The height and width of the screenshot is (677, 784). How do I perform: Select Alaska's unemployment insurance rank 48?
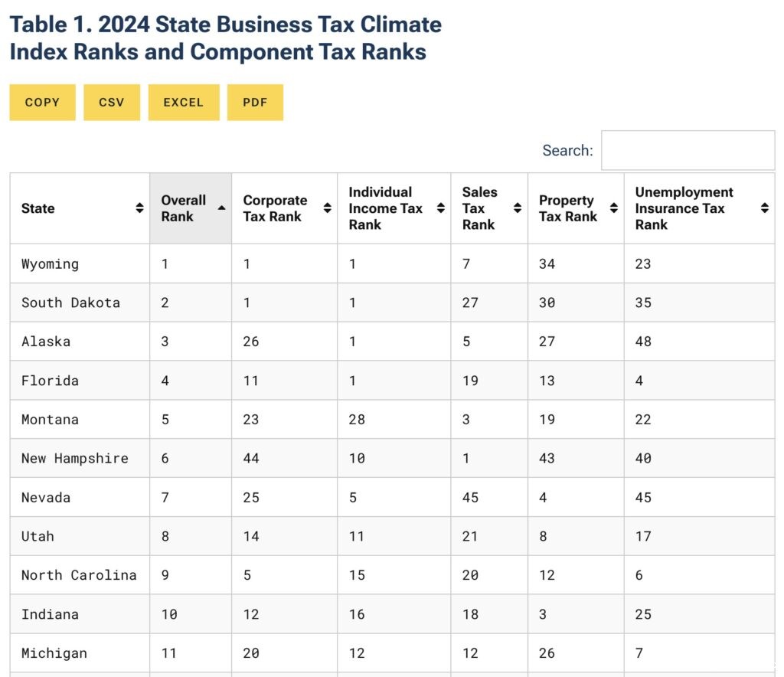click(x=643, y=342)
